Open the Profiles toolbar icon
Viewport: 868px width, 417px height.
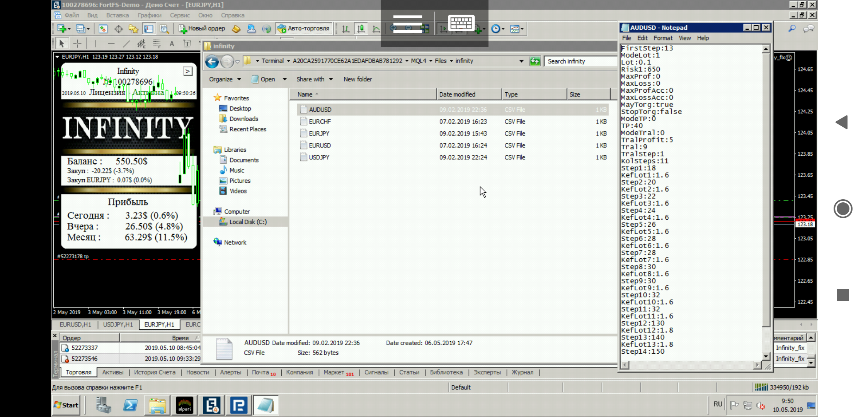point(81,29)
